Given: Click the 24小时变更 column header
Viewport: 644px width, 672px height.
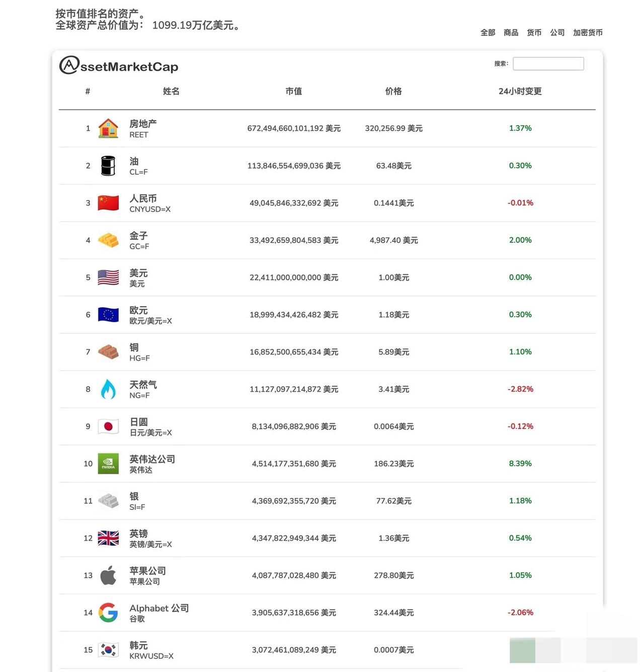Looking at the screenshot, I should pos(520,92).
